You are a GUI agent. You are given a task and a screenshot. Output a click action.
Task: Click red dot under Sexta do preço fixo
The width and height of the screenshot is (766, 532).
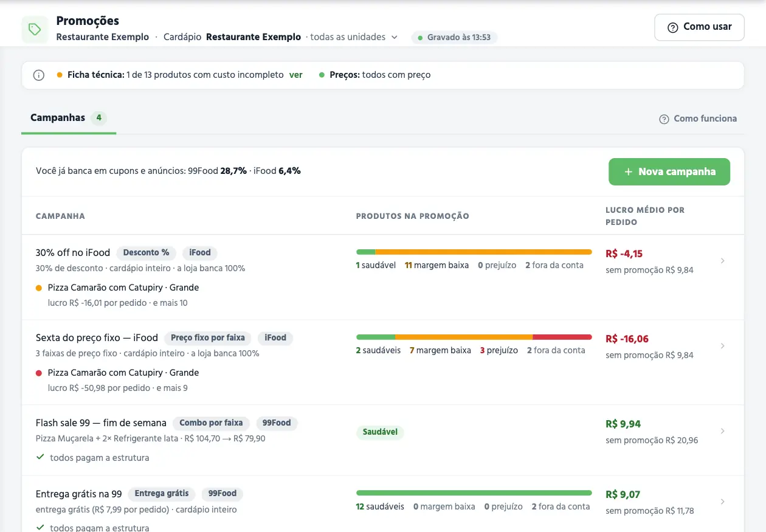[x=39, y=373]
